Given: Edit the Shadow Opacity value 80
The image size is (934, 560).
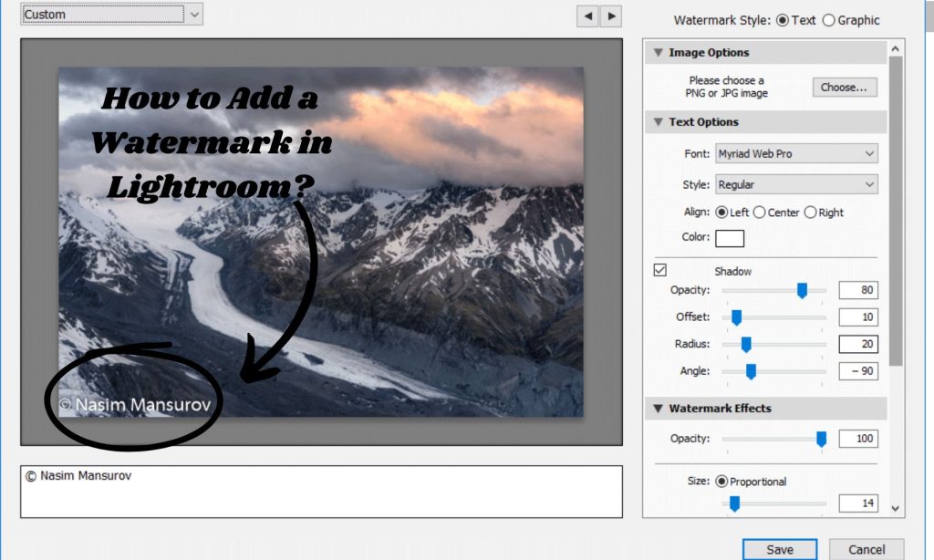Looking at the screenshot, I should point(858,290).
